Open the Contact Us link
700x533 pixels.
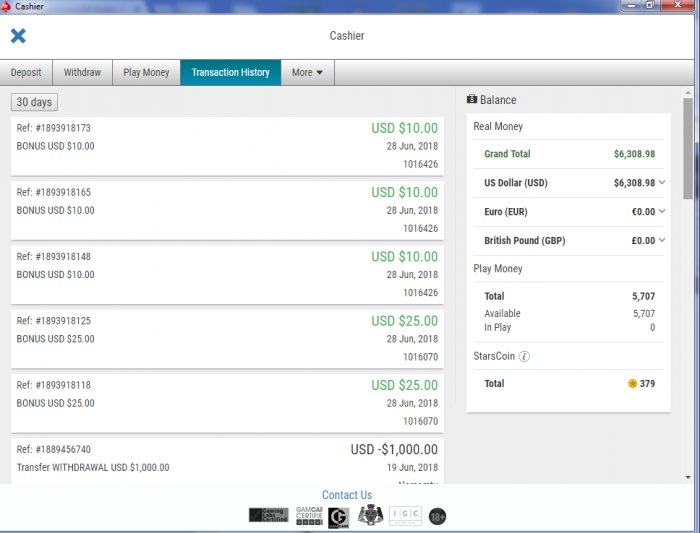tap(347, 495)
